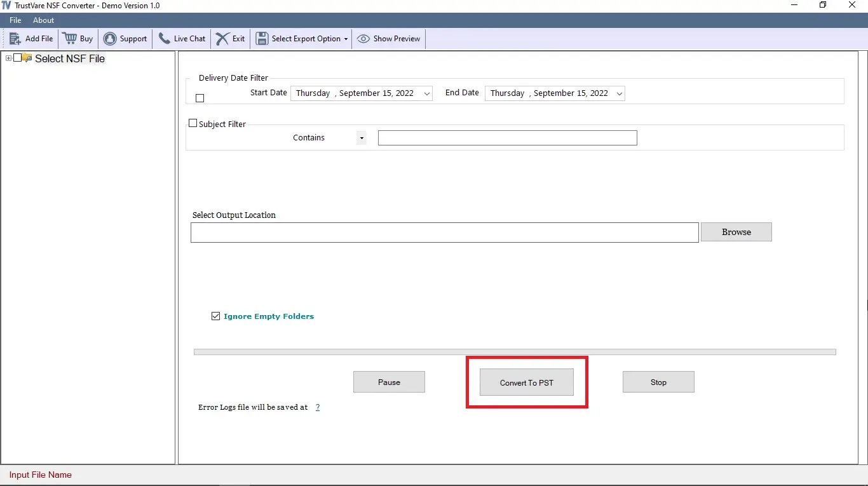The width and height of the screenshot is (868, 486).
Task: Open the error logs '?' link
Action: coord(318,407)
